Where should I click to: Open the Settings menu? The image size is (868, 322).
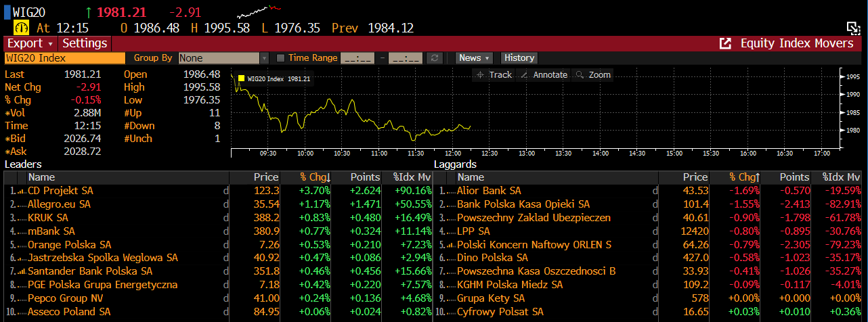pyautogui.click(x=85, y=43)
